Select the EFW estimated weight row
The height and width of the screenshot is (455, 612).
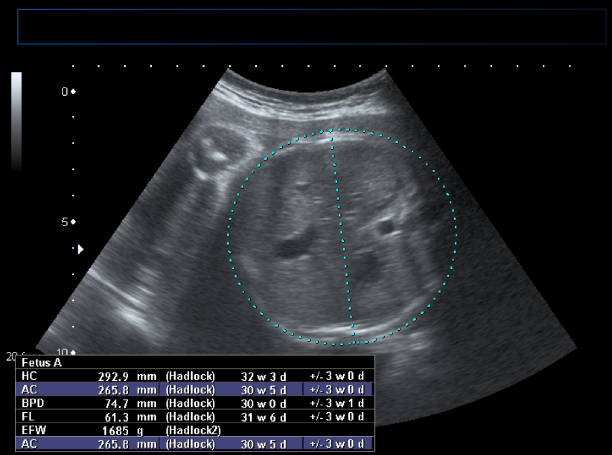(x=195, y=429)
